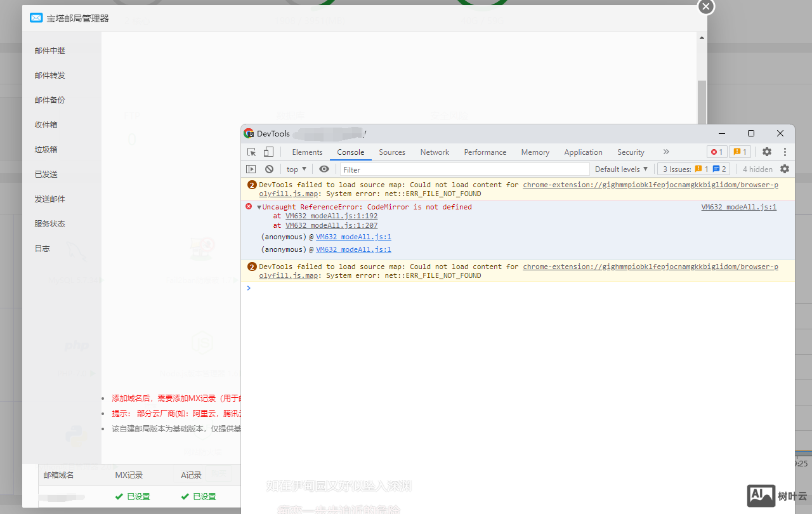Toggle the live expression eye icon
The height and width of the screenshot is (514, 812).
(324, 169)
